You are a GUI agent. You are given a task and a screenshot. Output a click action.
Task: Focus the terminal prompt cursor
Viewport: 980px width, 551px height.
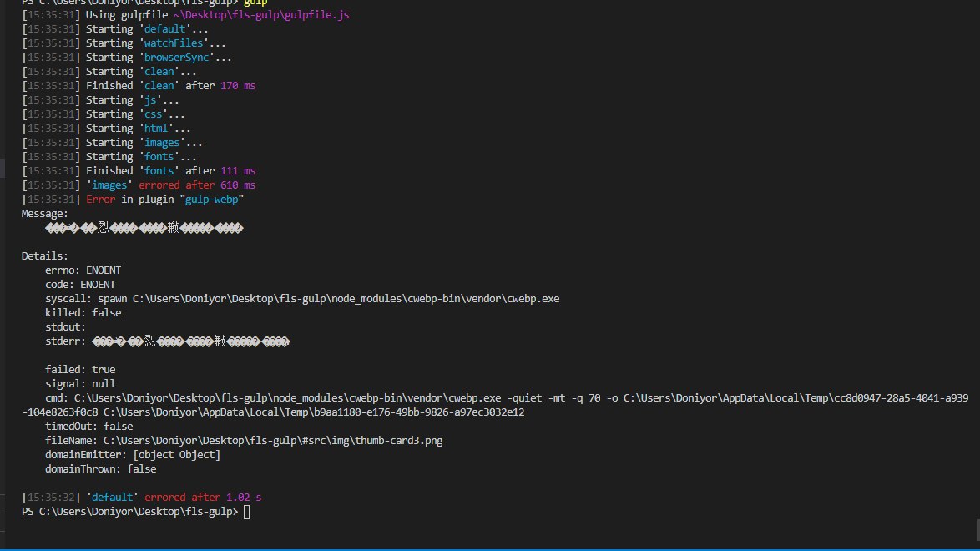tap(247, 513)
